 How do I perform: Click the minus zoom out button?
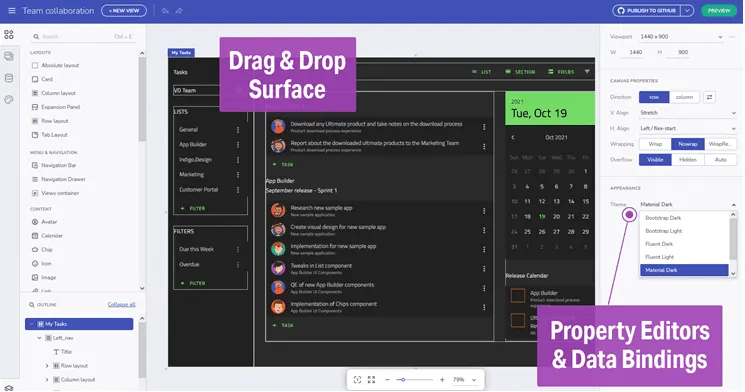click(387, 380)
